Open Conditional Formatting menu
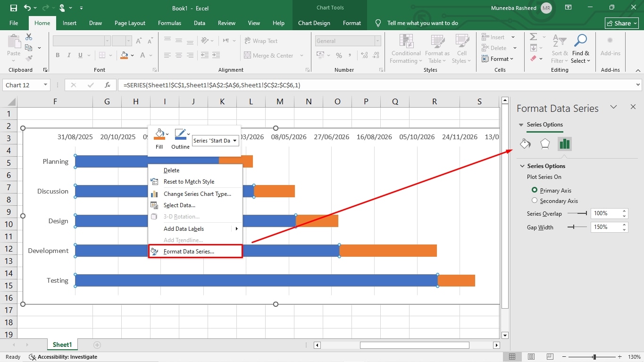The width and height of the screenshot is (644, 362). pyautogui.click(x=406, y=49)
